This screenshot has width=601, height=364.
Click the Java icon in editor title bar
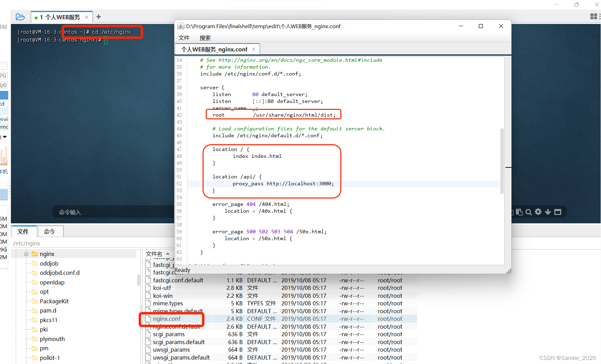tap(181, 26)
